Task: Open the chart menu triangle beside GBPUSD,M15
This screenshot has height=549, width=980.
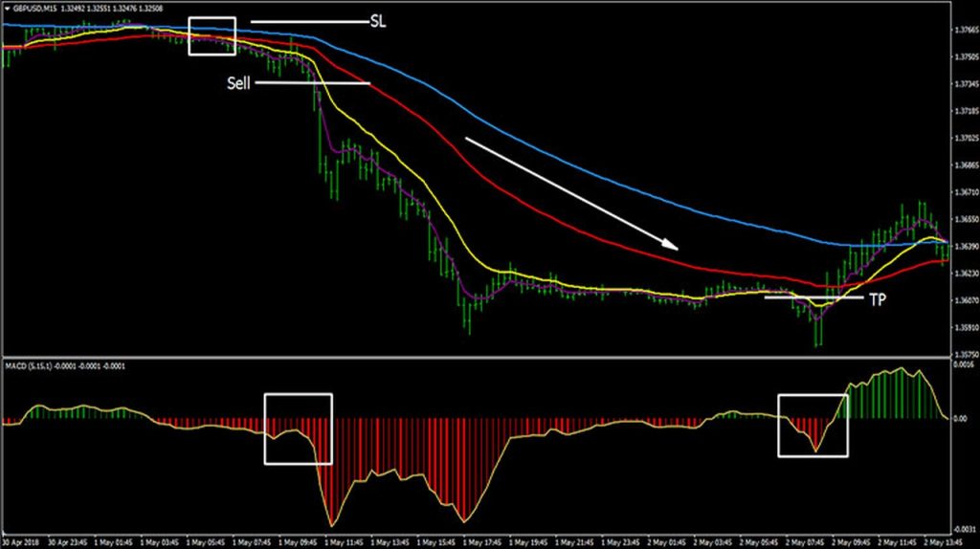Action: coord(8,9)
